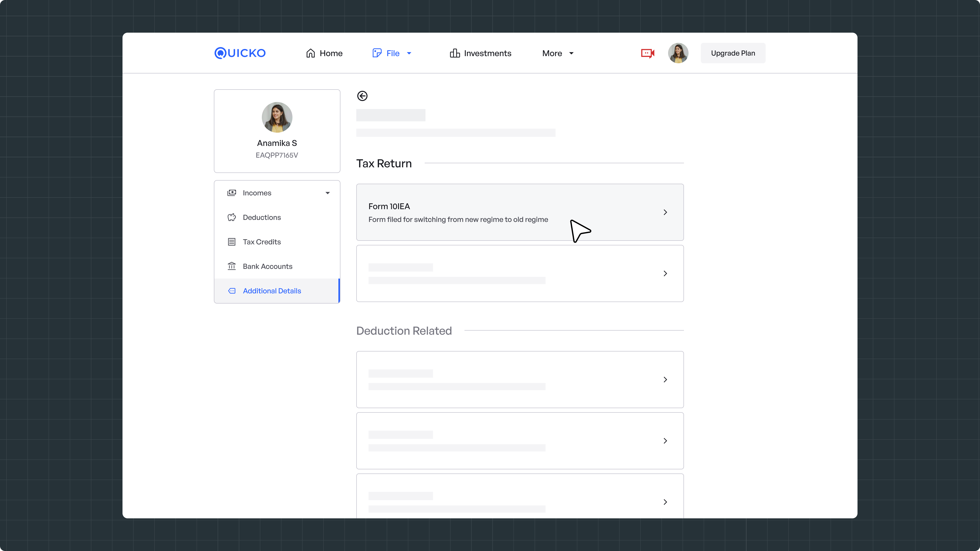Click Anamika S profile photo in sidebar

coord(277,117)
